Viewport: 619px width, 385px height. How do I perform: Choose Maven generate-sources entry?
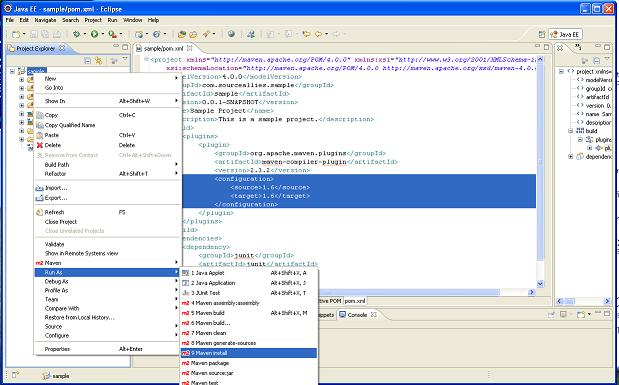(249, 343)
